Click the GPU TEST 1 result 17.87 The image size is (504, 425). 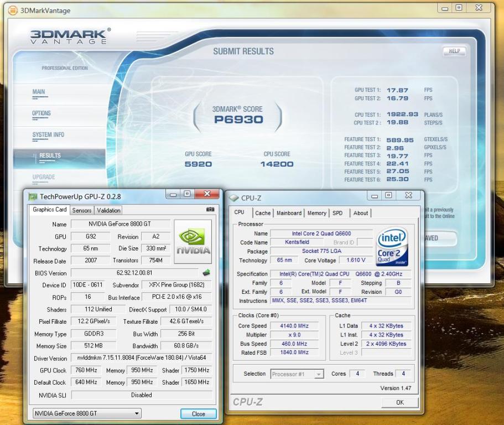(x=397, y=90)
